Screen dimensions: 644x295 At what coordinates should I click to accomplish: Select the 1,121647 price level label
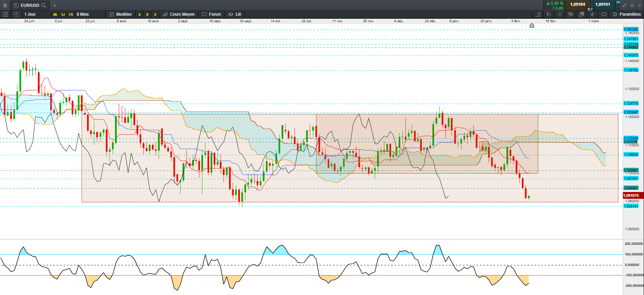tap(631, 112)
